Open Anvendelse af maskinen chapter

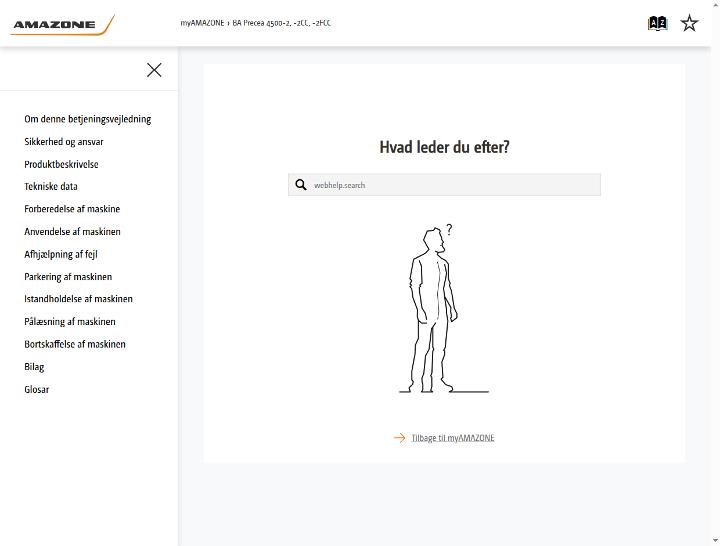[73, 231]
